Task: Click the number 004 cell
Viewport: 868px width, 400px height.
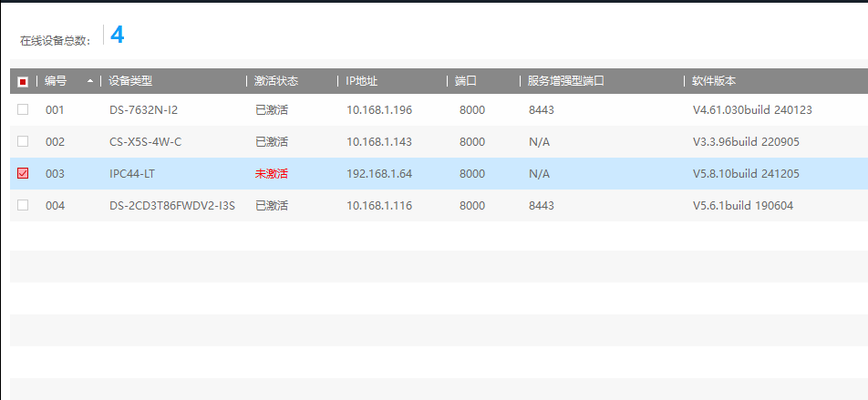Action: coord(55,206)
